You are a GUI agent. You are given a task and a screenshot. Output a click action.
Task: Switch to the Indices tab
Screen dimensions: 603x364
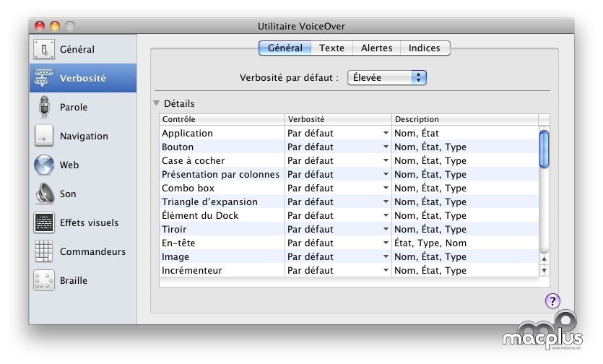pos(425,48)
